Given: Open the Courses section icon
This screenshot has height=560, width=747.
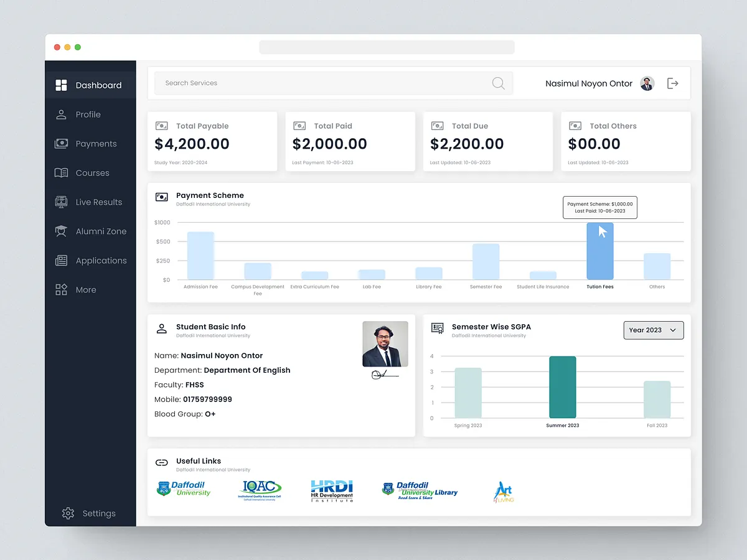Looking at the screenshot, I should [x=60, y=172].
